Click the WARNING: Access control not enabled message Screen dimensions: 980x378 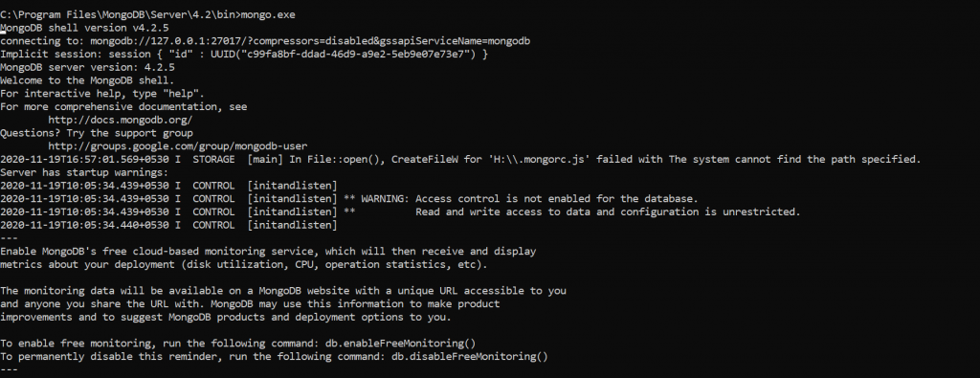[x=529, y=199]
